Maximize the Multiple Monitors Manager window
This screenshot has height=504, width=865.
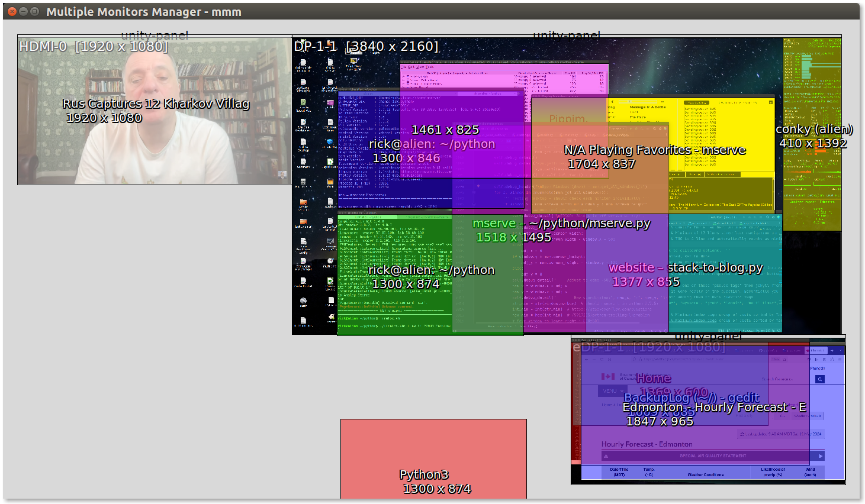[35, 11]
